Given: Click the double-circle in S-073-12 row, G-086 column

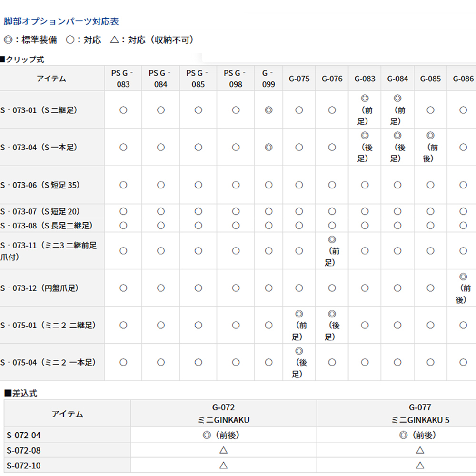Looking at the screenshot, I should coord(463,277).
